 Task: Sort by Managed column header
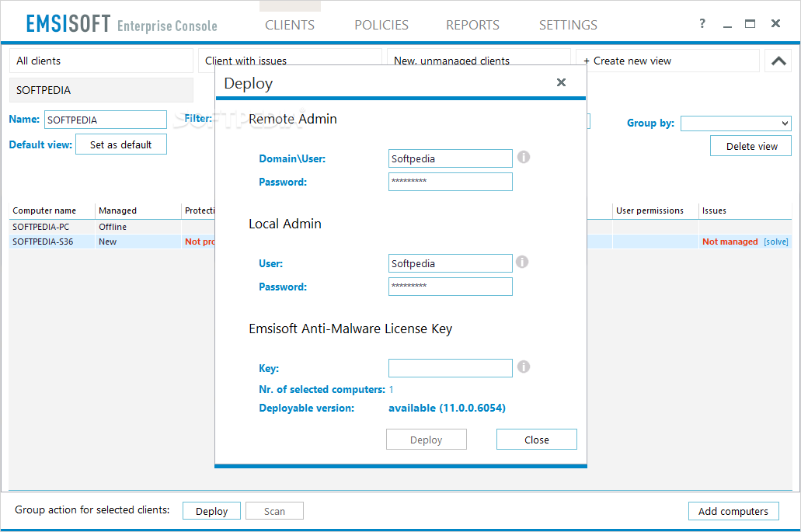[138, 210]
